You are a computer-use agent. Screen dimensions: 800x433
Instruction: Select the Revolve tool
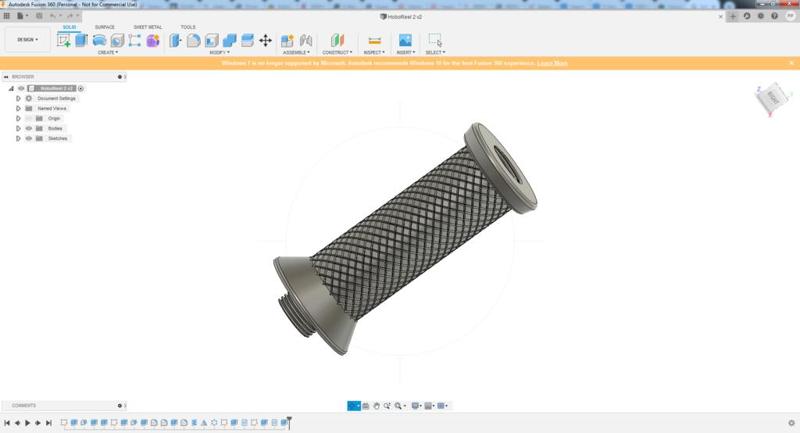(99, 40)
